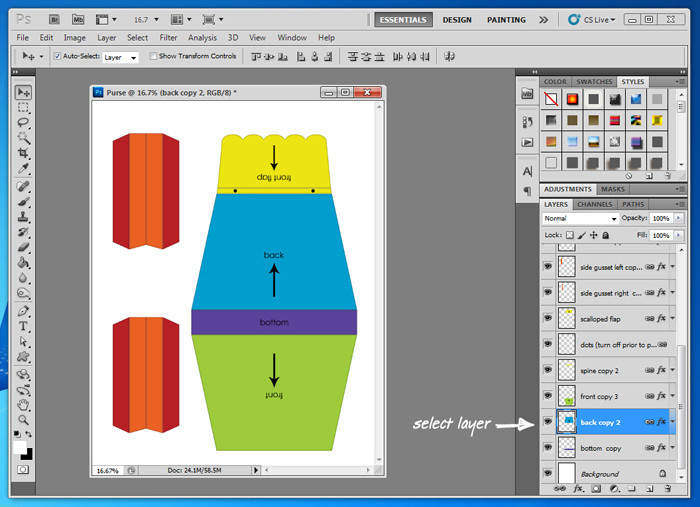Select the Clone Stamp tool
This screenshot has height=507, width=700.
tap(23, 217)
